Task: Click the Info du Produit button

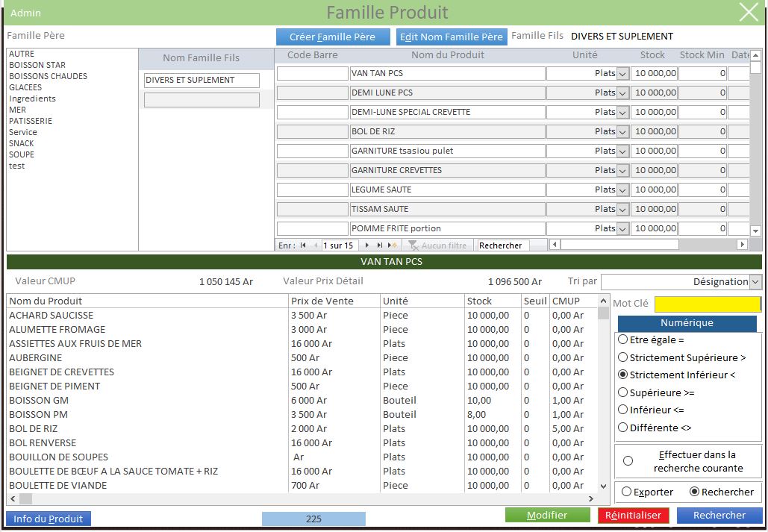Action: (x=49, y=519)
